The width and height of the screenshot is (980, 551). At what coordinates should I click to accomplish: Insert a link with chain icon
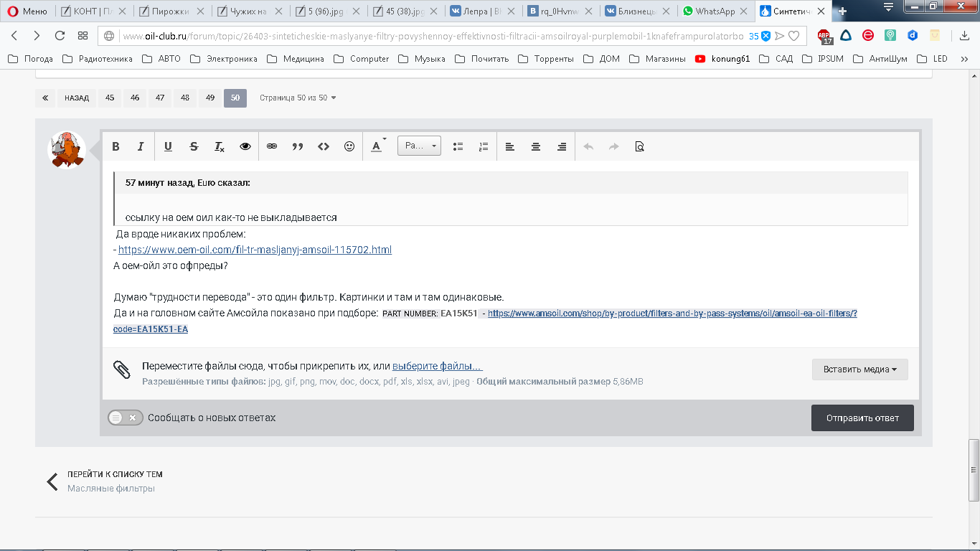click(x=272, y=146)
